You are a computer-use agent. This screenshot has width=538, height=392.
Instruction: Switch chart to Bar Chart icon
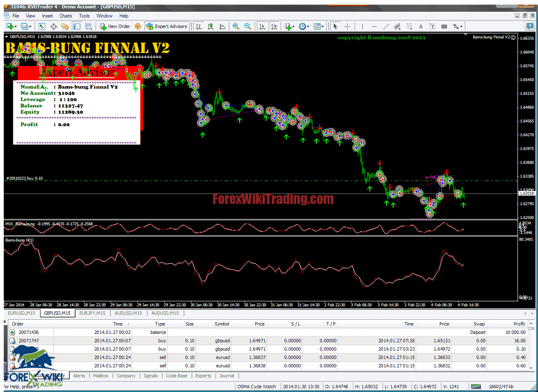tap(199, 26)
